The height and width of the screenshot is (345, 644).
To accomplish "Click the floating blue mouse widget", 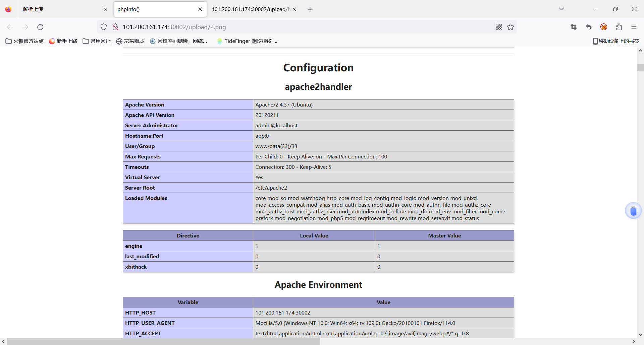I will pos(633,211).
